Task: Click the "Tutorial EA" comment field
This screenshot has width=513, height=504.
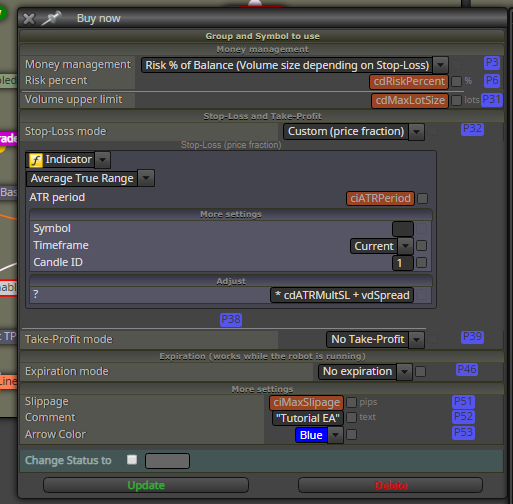Action: (x=308, y=418)
